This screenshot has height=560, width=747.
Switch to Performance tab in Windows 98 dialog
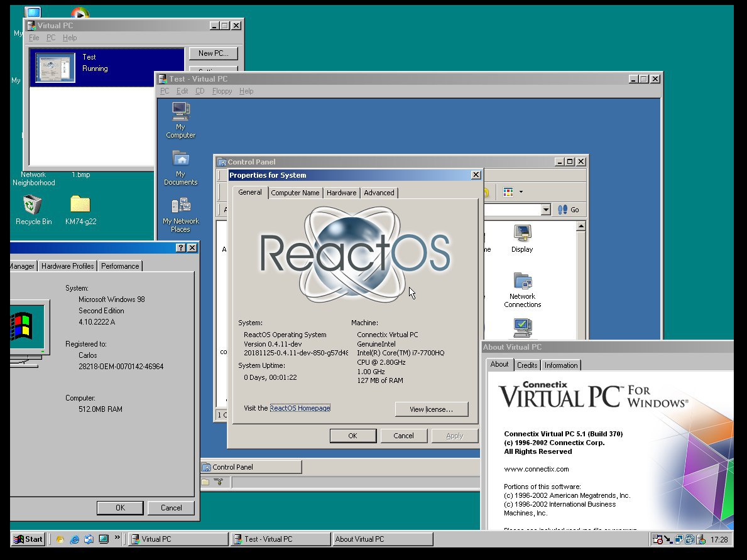120,266
